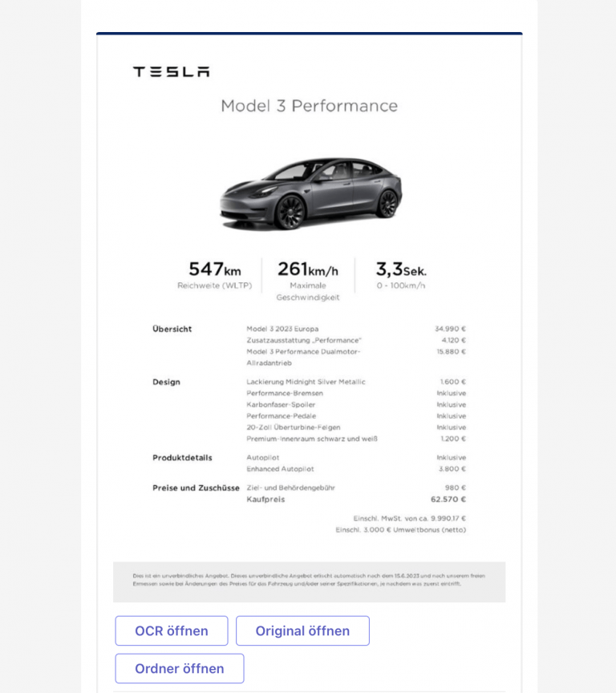
Task: Select the 547 km range figure
Action: tap(215, 269)
